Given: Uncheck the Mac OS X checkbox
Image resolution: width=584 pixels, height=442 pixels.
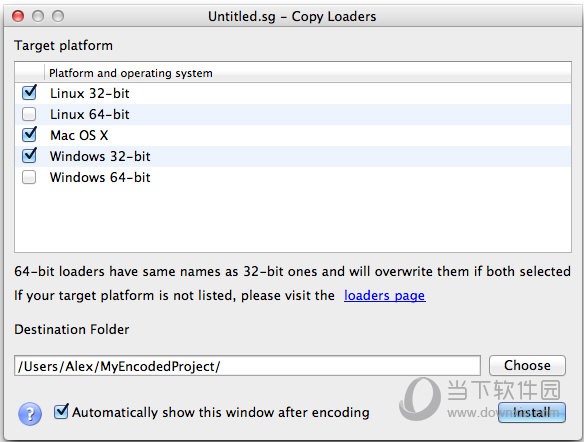Looking at the screenshot, I should click(29, 135).
